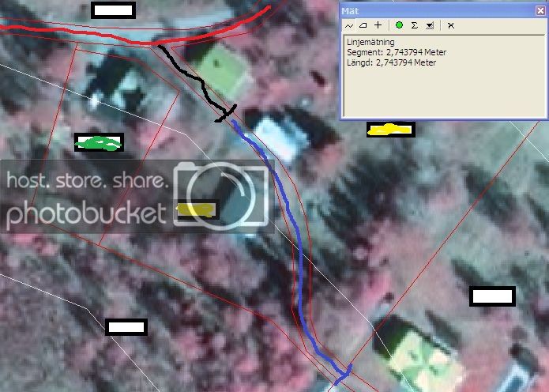Click the Längd total length line
The width and height of the screenshot is (549, 392).
(x=391, y=62)
